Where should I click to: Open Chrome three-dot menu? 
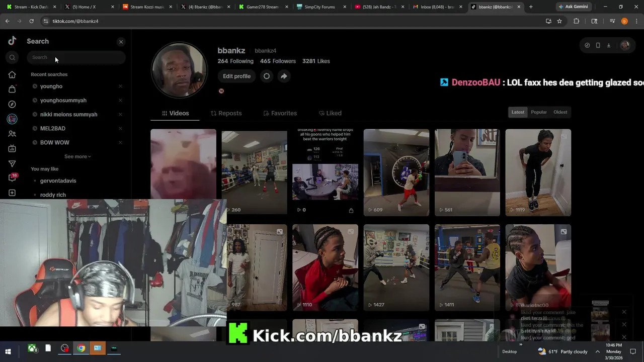click(x=636, y=21)
